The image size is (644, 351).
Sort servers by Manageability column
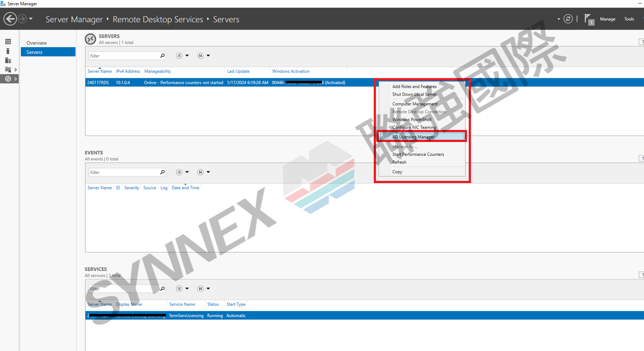click(x=157, y=71)
